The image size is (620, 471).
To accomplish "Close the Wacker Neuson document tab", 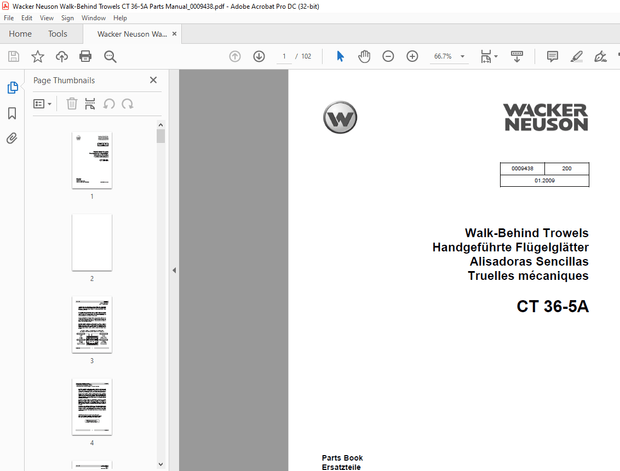I will point(174,34).
